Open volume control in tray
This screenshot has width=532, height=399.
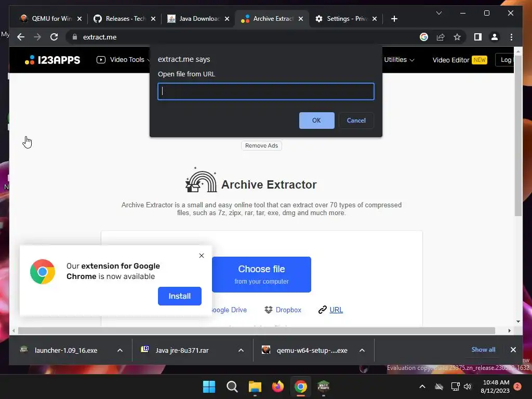pos(468,387)
